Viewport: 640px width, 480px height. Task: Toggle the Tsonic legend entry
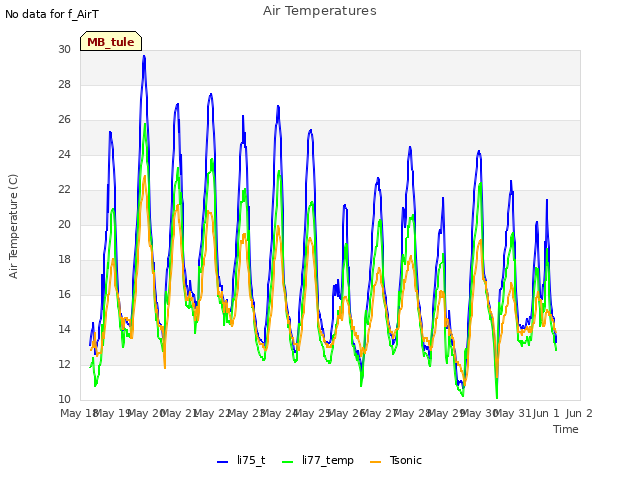(x=396, y=460)
